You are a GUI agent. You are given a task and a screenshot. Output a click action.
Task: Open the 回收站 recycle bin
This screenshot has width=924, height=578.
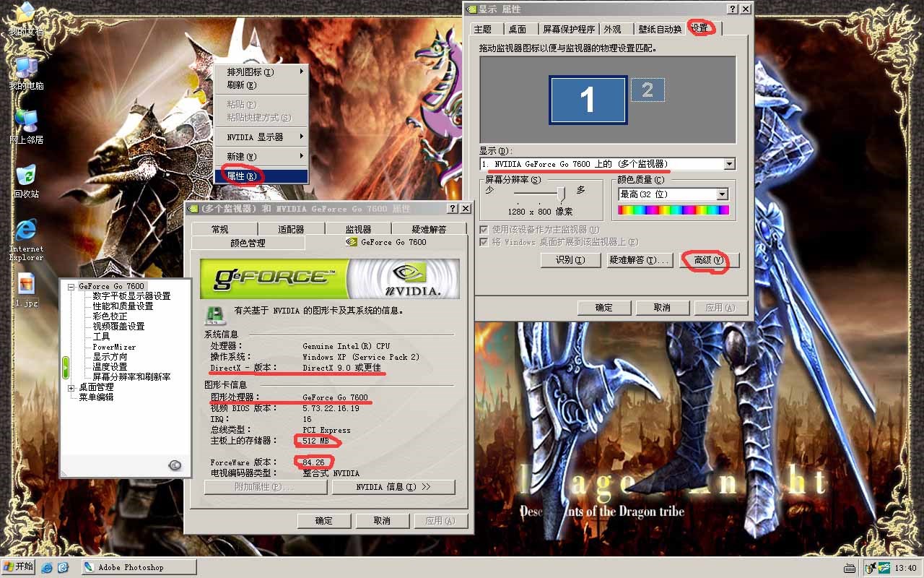click(x=26, y=182)
